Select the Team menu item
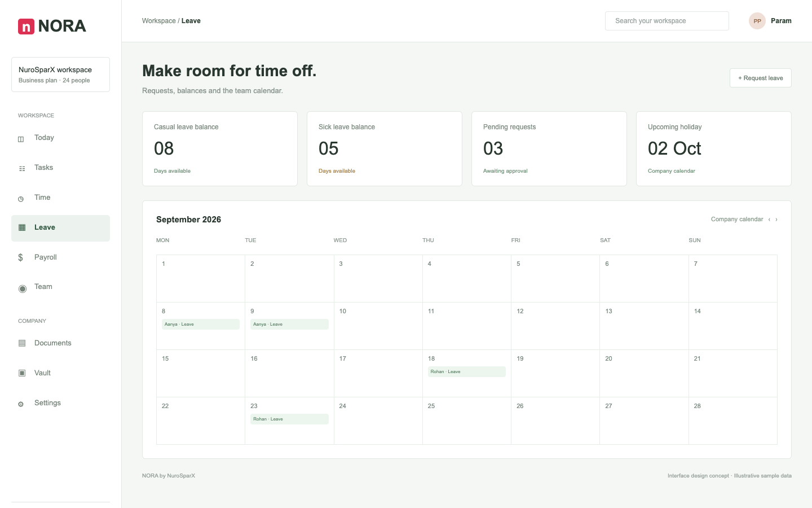Viewport: 812px width, 508px height. [x=60, y=287]
